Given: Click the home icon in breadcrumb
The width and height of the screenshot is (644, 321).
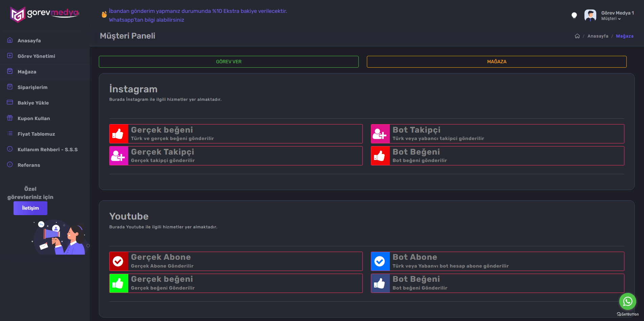Looking at the screenshot, I should [577, 36].
